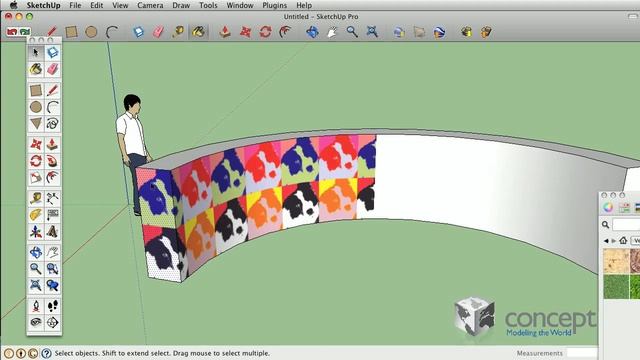
Task: Select the Look Around eye tool
Action: pyautogui.click(x=36, y=322)
